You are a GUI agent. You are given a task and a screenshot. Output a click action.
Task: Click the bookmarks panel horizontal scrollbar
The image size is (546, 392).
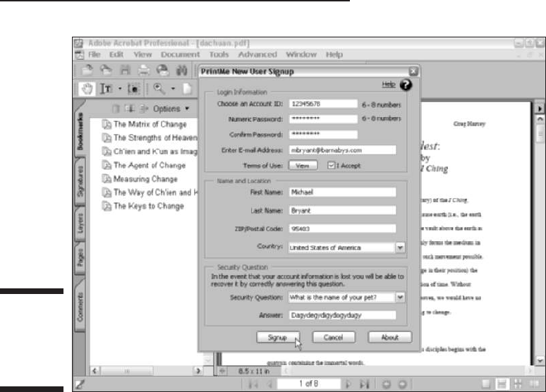tap(147, 371)
